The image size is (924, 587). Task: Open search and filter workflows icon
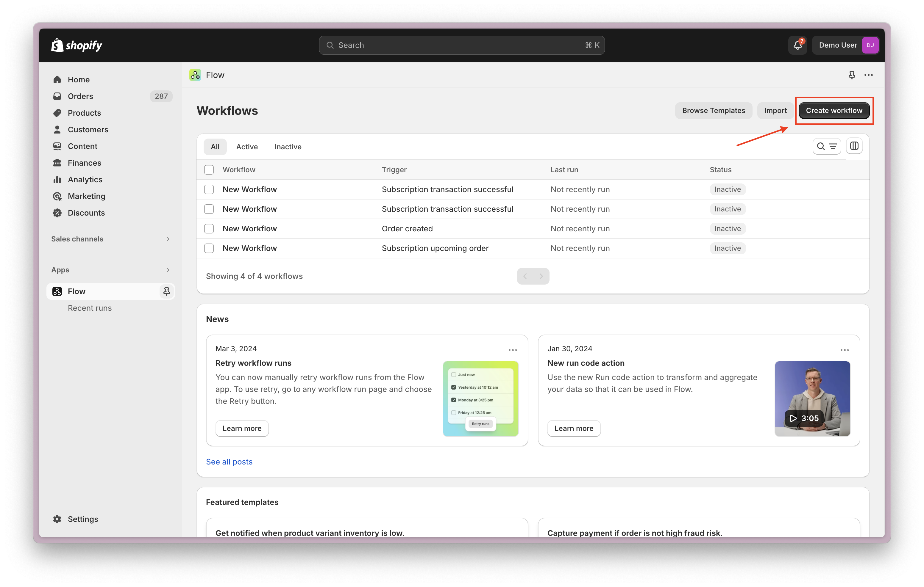(827, 146)
